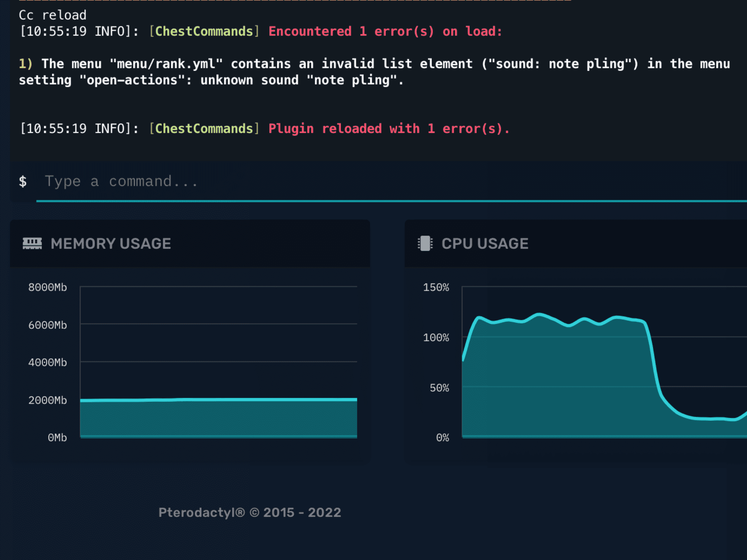Image resolution: width=747 pixels, height=560 pixels.
Task: Click the "Plugin reloaded with 1 error(s)" message
Action: tap(389, 129)
